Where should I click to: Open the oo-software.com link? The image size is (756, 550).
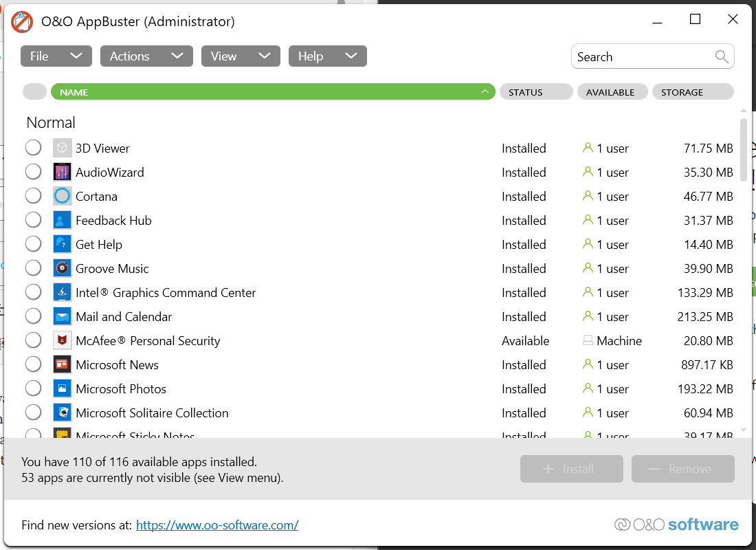(217, 525)
